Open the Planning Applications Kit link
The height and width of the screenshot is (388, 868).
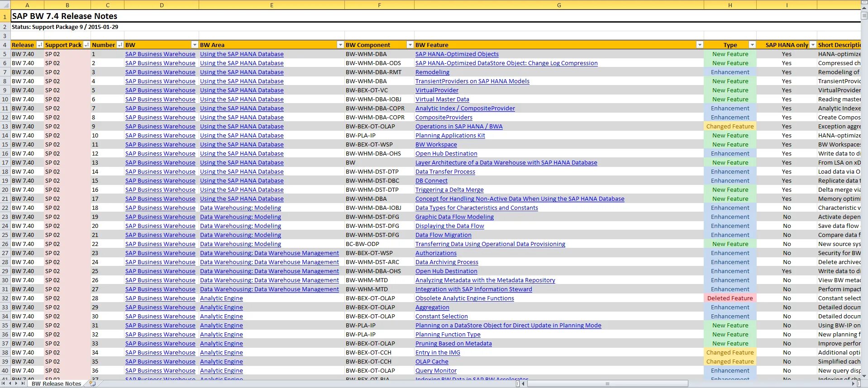click(x=450, y=135)
